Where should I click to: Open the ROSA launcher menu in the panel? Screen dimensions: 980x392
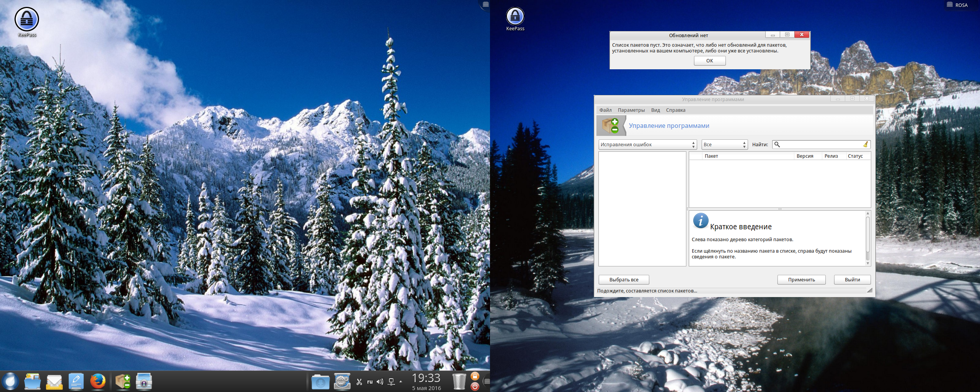(x=10, y=381)
